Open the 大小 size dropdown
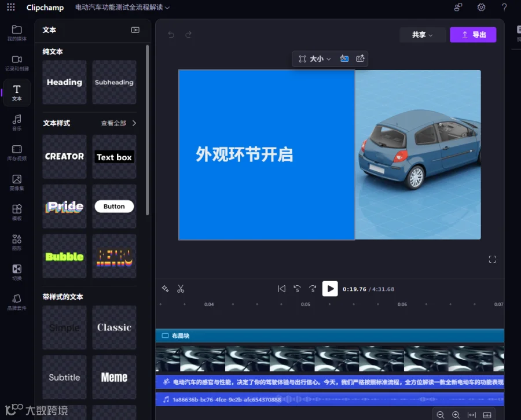521x420 pixels. click(314, 59)
